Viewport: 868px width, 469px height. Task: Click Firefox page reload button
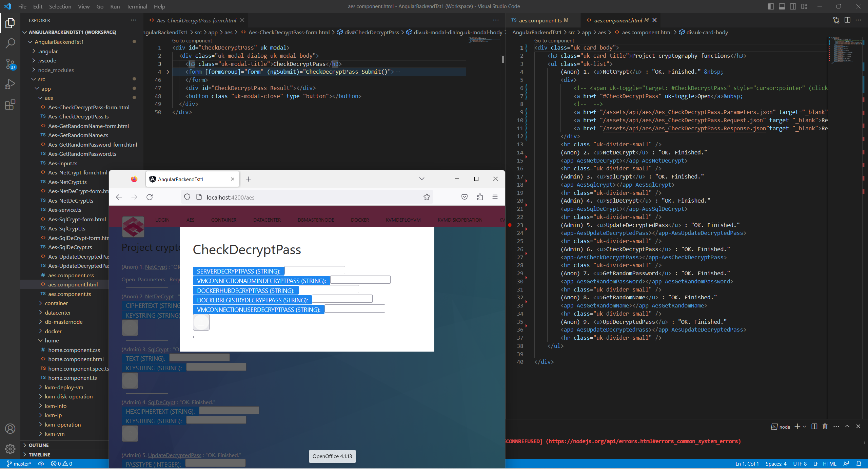click(150, 197)
